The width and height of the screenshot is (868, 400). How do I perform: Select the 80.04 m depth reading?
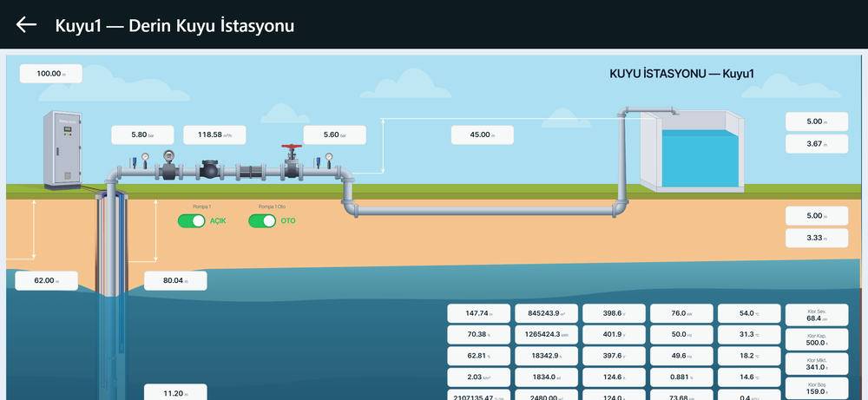[175, 280]
